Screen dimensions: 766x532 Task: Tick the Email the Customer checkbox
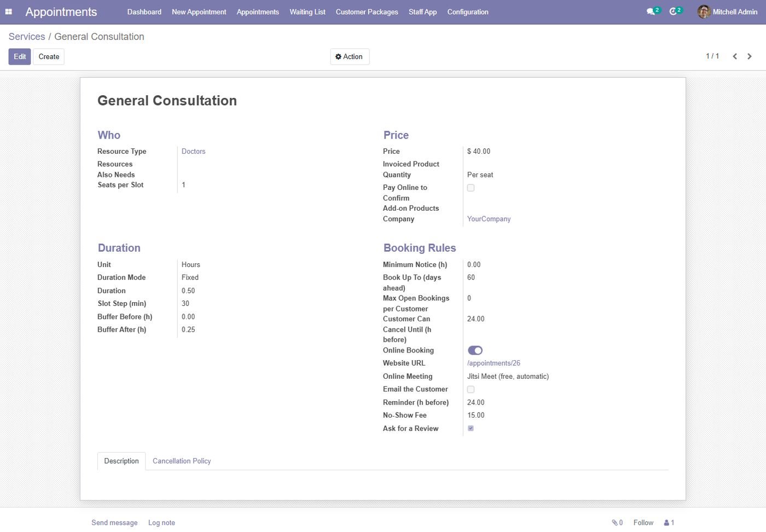click(x=471, y=389)
